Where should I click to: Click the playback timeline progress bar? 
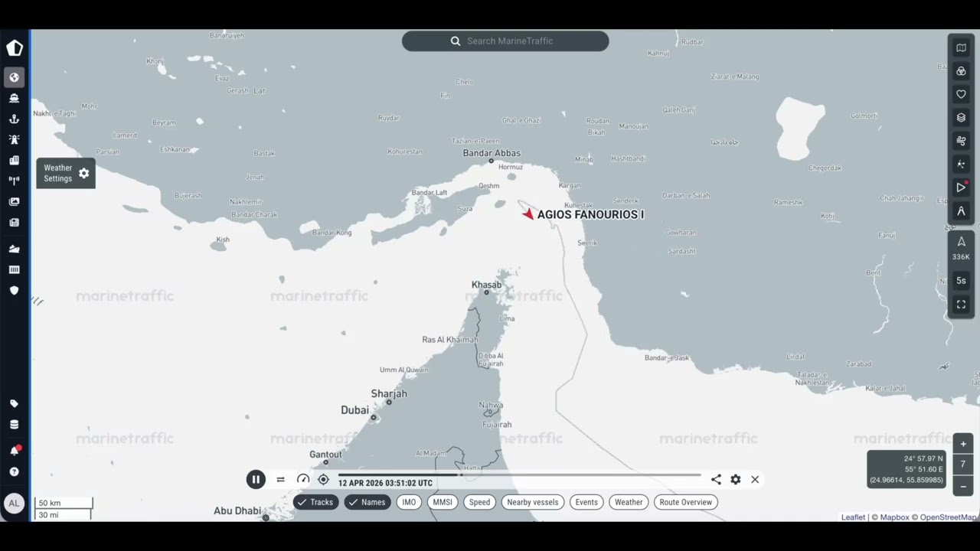coord(520,475)
